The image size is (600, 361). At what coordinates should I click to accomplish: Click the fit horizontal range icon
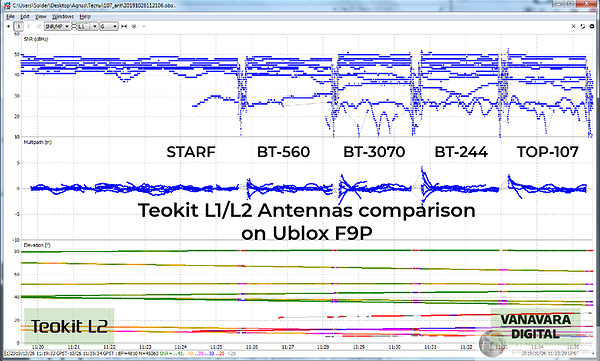click(x=124, y=26)
